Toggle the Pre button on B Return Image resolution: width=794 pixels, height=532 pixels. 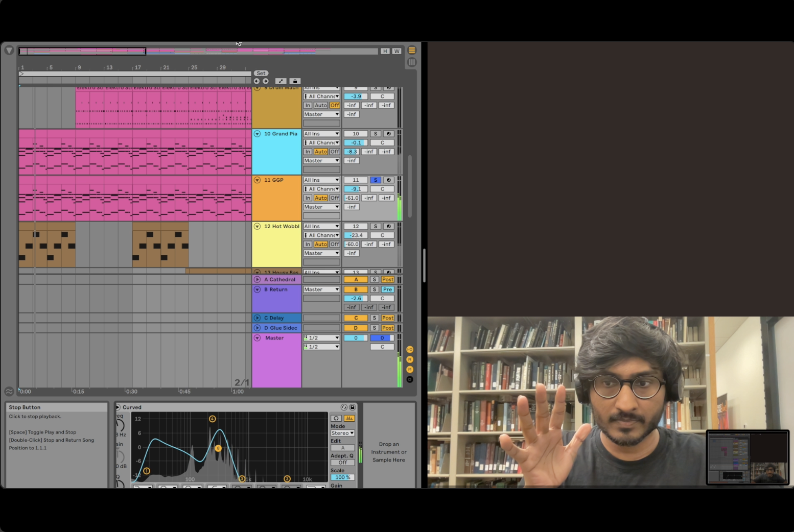(x=388, y=289)
